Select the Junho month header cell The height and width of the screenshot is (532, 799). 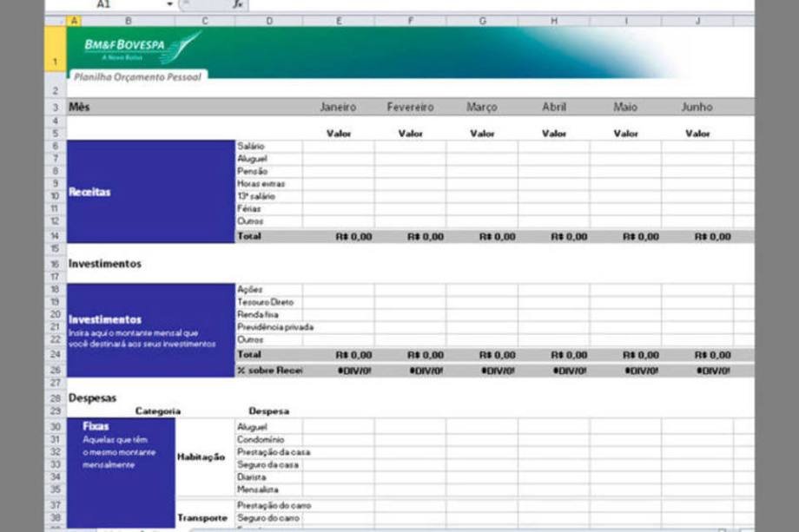(697, 108)
